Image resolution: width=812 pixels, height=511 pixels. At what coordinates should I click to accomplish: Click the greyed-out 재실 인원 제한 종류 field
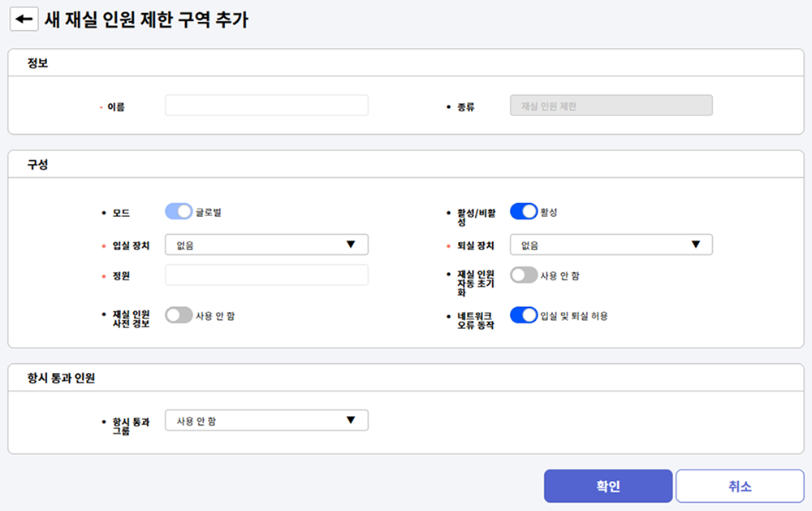click(611, 106)
